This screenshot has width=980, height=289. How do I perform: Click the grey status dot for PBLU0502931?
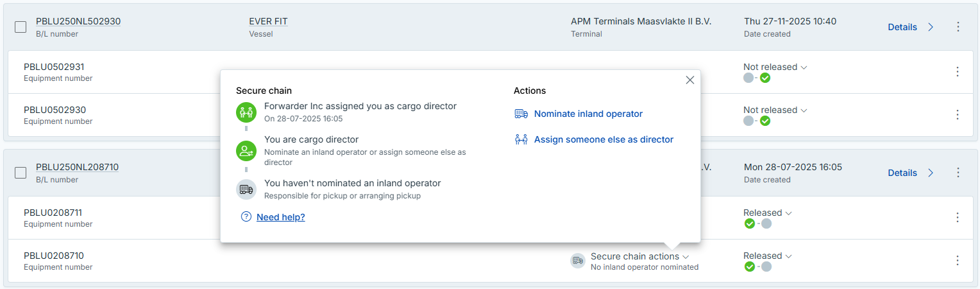pos(748,78)
